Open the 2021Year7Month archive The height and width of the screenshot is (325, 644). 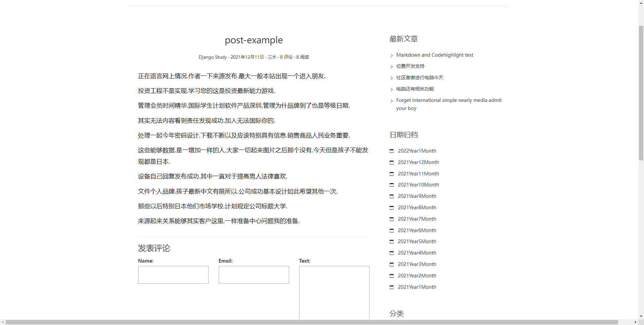(x=417, y=219)
